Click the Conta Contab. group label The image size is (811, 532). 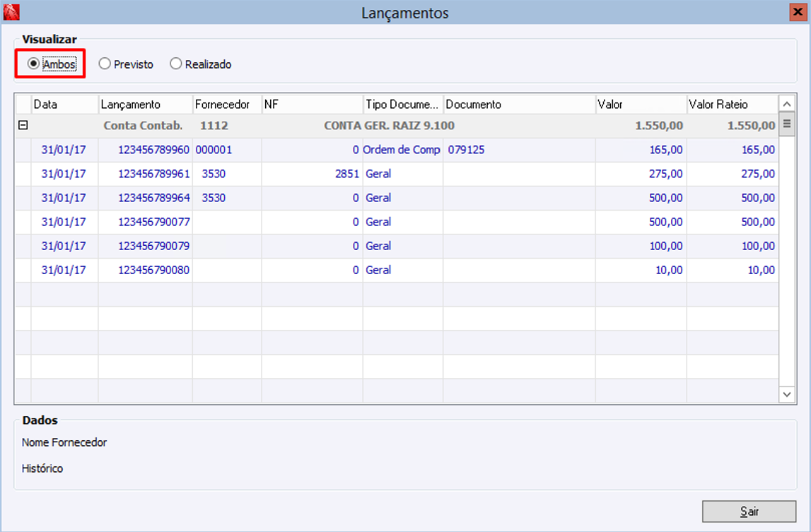pyautogui.click(x=143, y=126)
